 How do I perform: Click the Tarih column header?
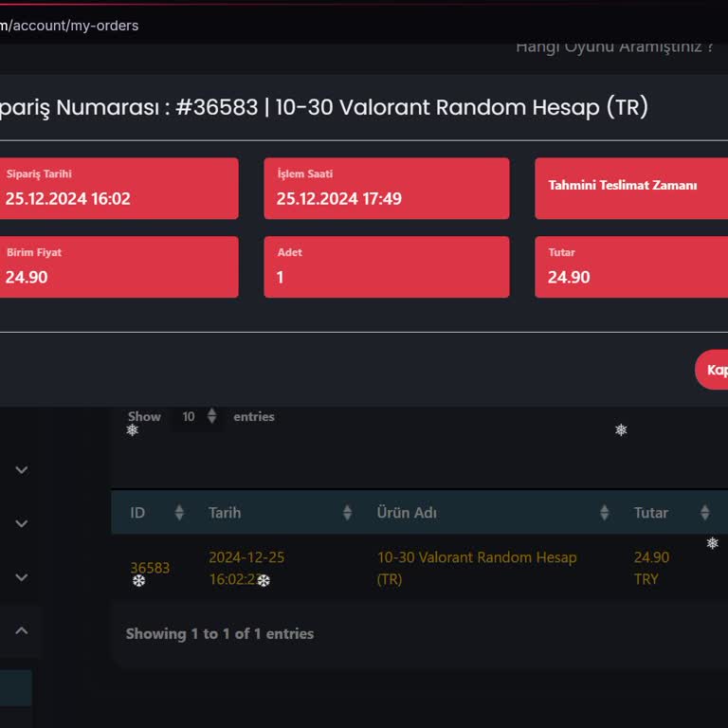point(275,513)
